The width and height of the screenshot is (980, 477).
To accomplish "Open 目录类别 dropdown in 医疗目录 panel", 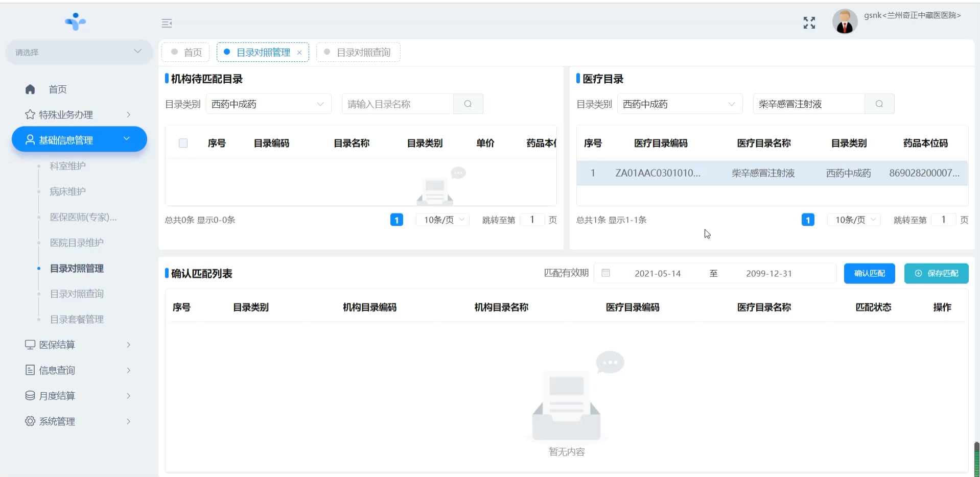I will click(679, 104).
